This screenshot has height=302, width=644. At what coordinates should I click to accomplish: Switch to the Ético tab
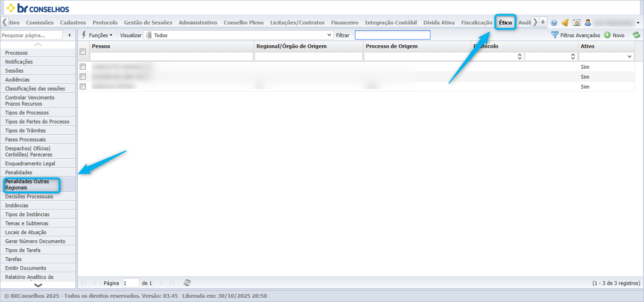coord(505,22)
